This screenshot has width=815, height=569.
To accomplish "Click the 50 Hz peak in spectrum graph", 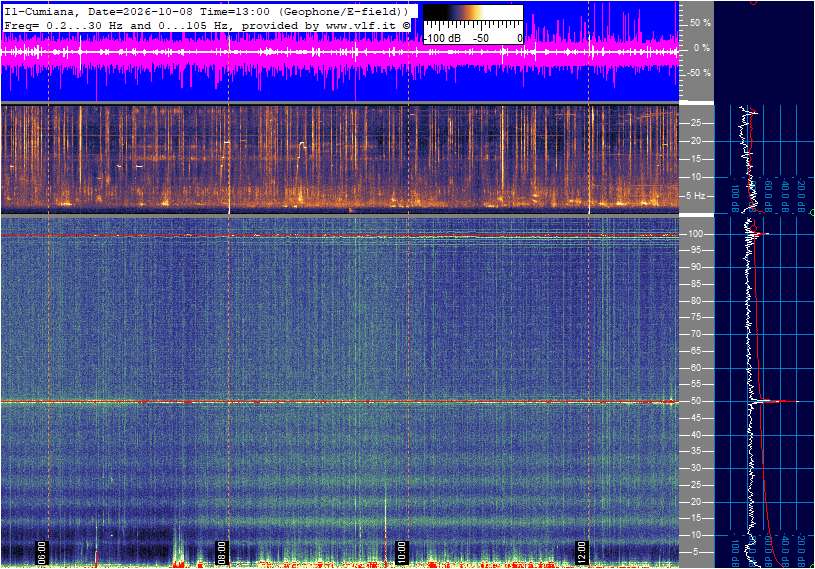I will (x=774, y=401).
